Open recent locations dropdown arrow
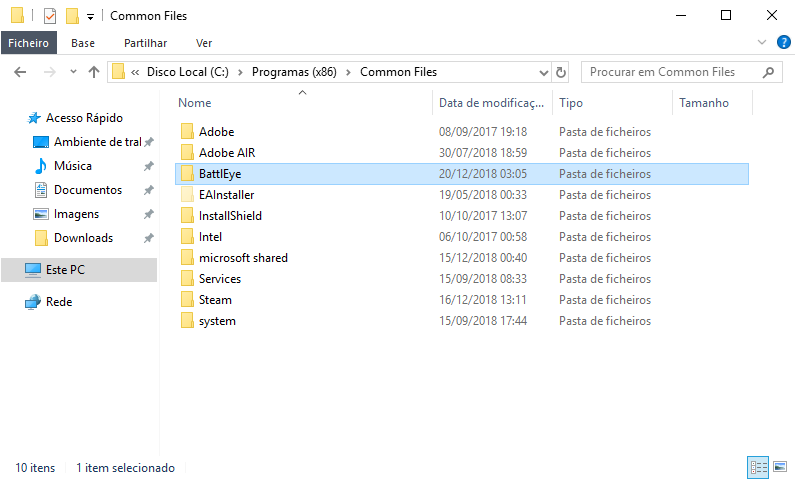The width and height of the screenshot is (796, 480). pos(72,72)
